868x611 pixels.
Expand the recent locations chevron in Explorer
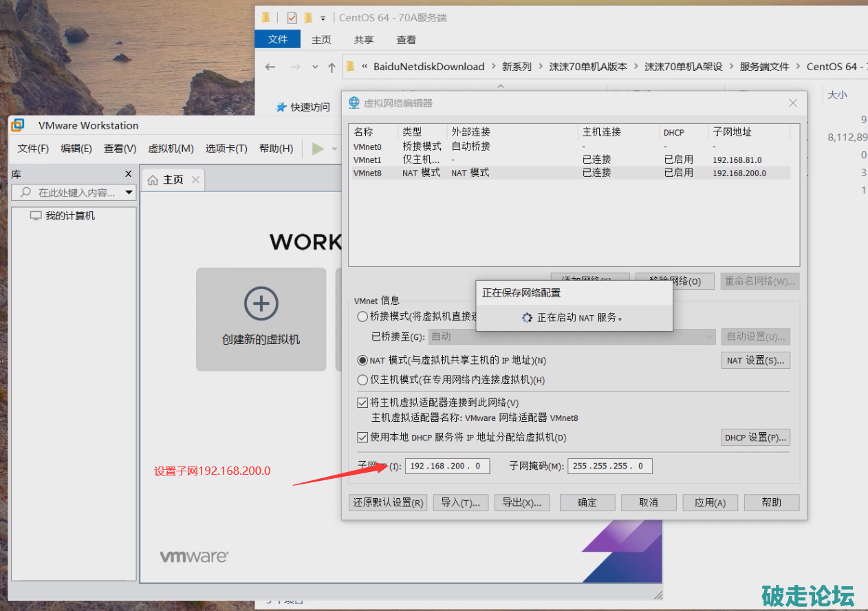point(315,67)
